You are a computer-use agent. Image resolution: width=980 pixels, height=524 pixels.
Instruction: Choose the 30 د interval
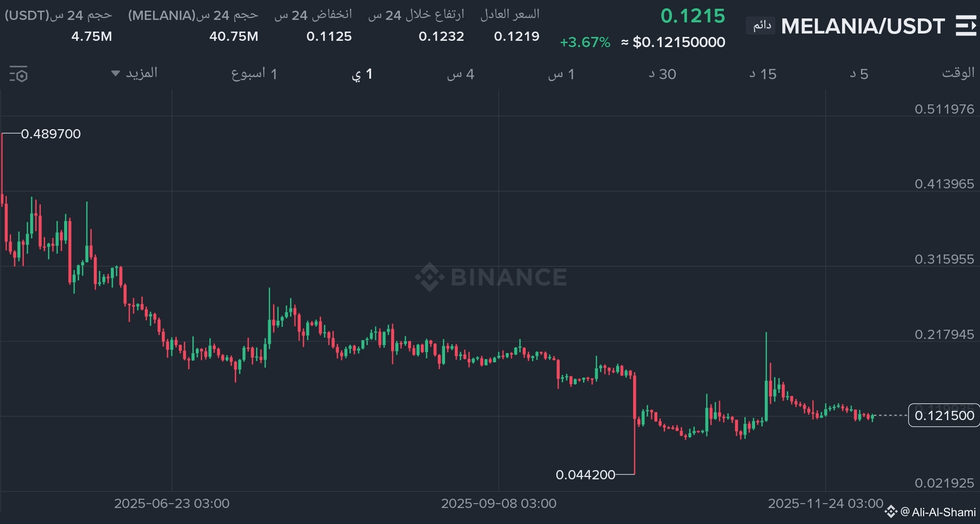662,74
